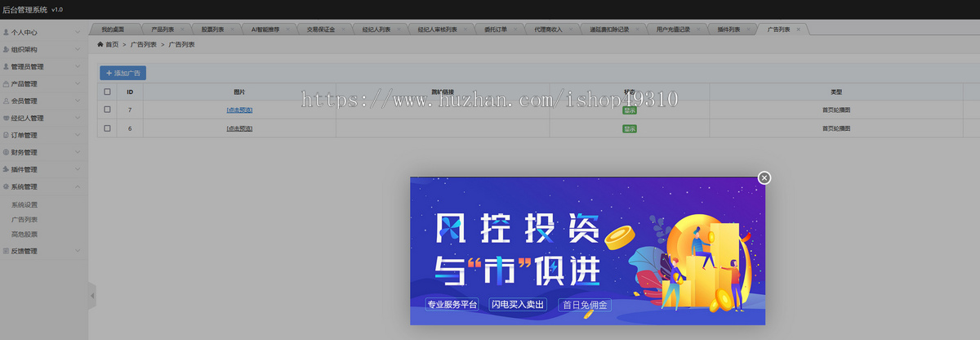This screenshot has height=340, width=980.
Task: Click the 类型 column header
Action: (x=836, y=92)
